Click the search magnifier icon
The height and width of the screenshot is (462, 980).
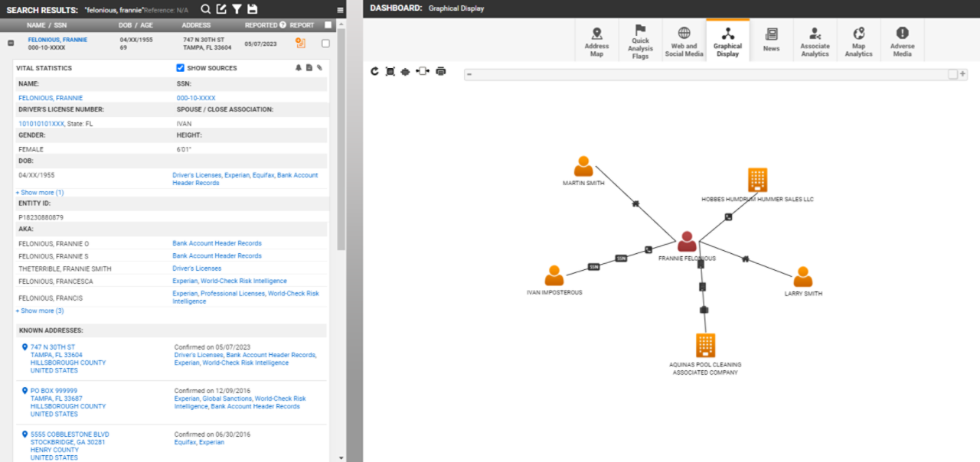(x=206, y=9)
